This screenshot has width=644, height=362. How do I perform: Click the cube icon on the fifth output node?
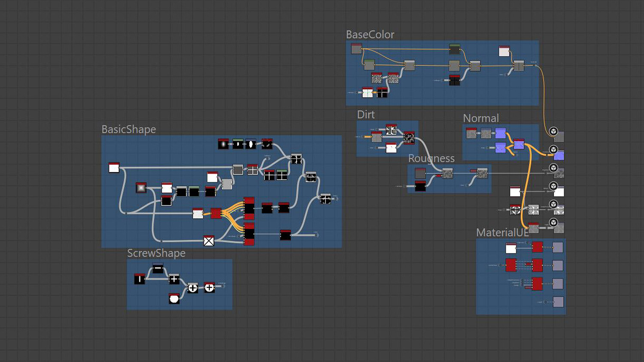tap(553, 204)
